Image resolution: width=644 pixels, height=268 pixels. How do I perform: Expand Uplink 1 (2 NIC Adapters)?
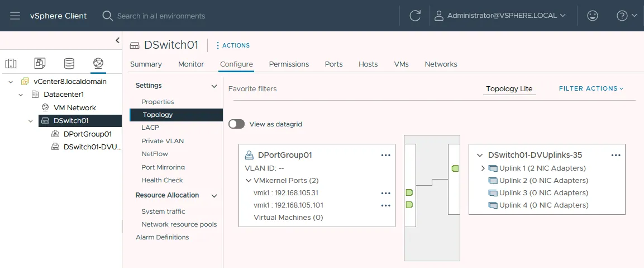pyautogui.click(x=483, y=168)
